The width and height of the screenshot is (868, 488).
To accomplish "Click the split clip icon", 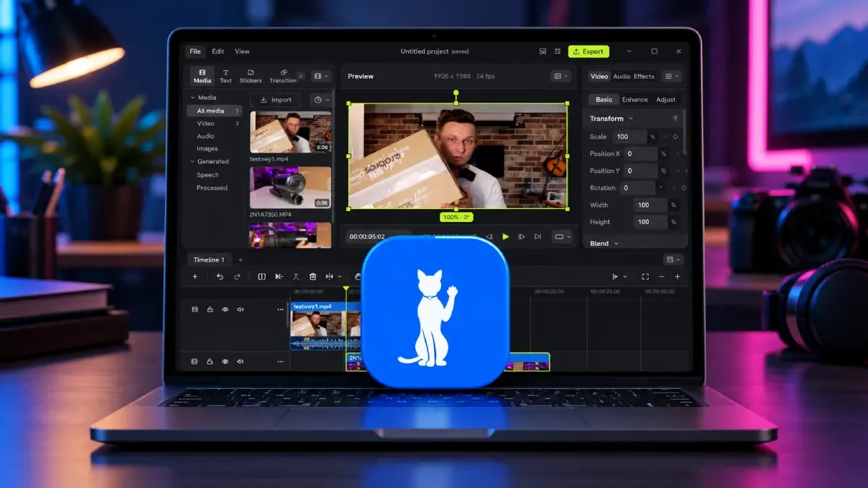I will 262,277.
